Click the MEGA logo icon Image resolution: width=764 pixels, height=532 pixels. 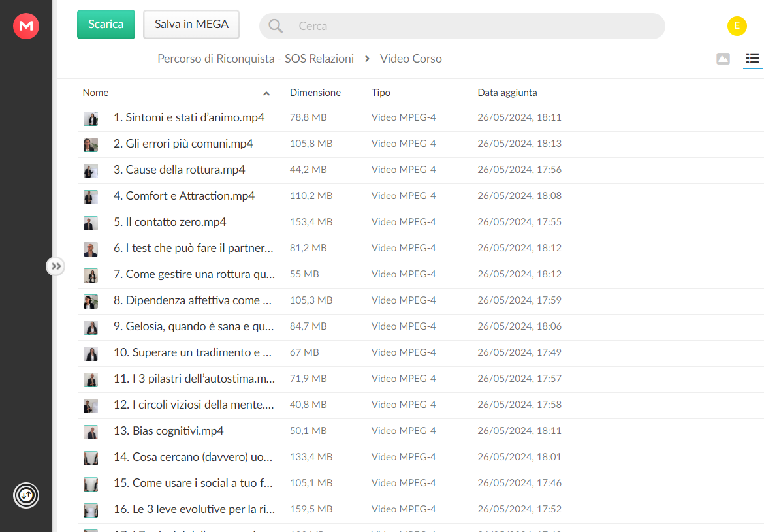pos(26,26)
